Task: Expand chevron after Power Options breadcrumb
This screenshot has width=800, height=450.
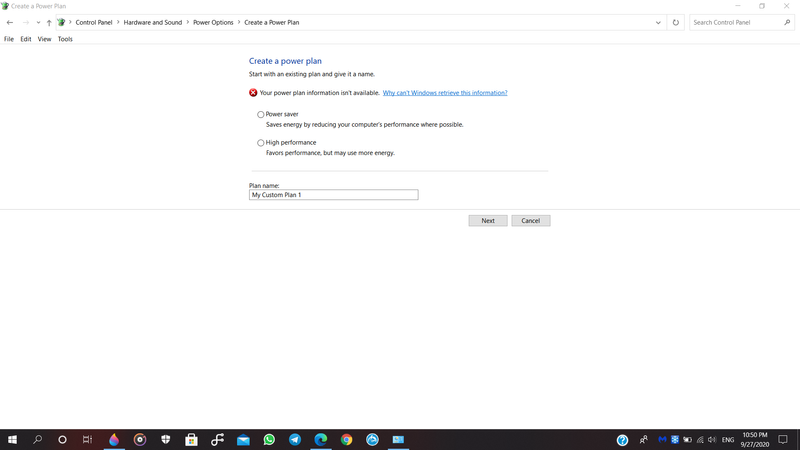Action: click(239, 22)
